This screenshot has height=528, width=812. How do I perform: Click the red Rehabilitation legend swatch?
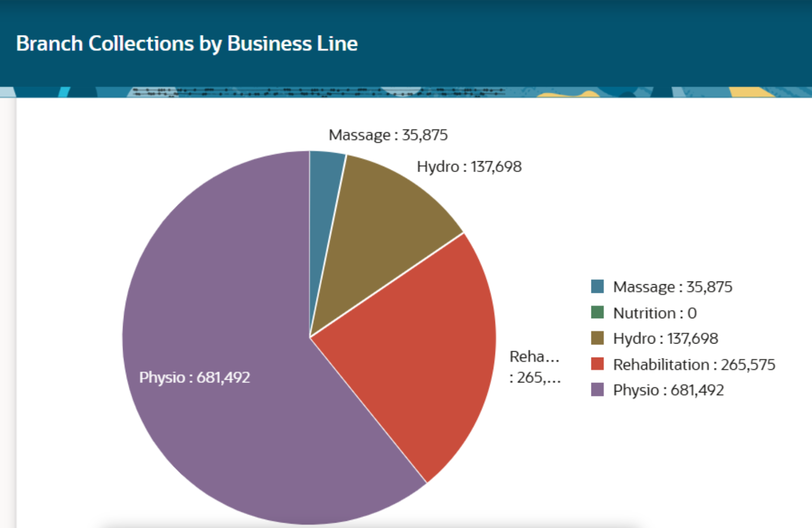click(x=597, y=364)
